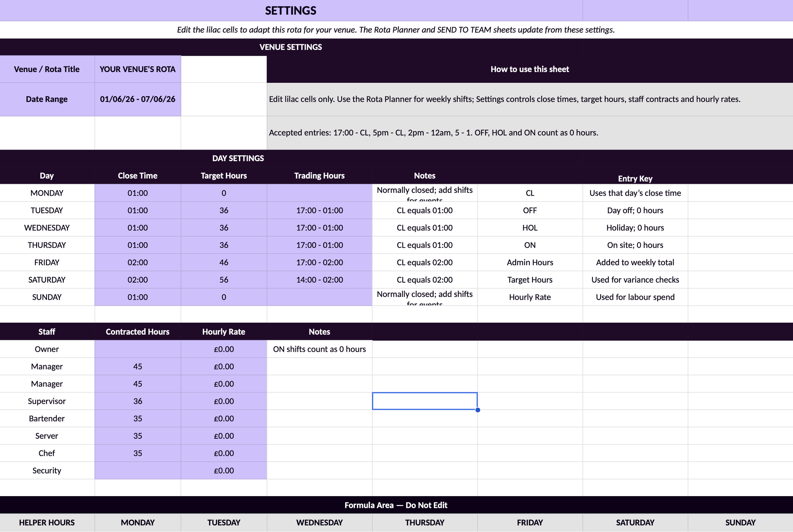Viewport: 793px width, 532px height.
Task: Click Friday's note 'CL equals 02:00'
Action: tap(425, 262)
